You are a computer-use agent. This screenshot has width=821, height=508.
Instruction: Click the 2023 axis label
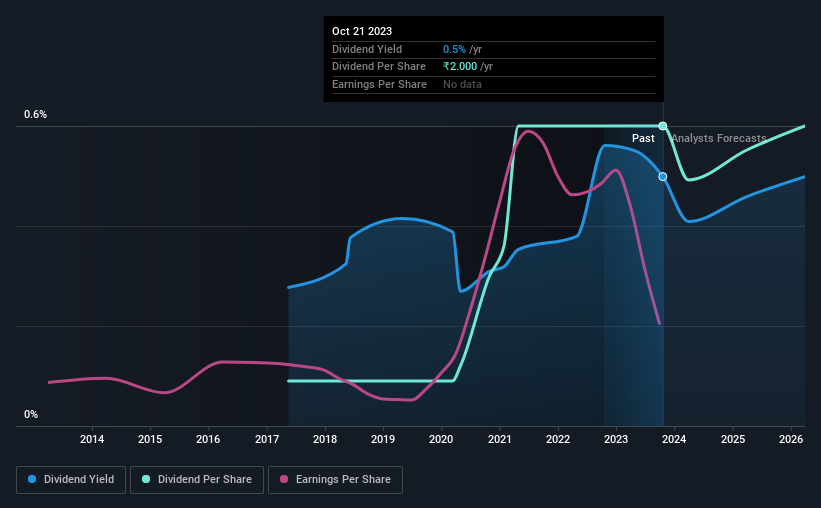tap(616, 439)
